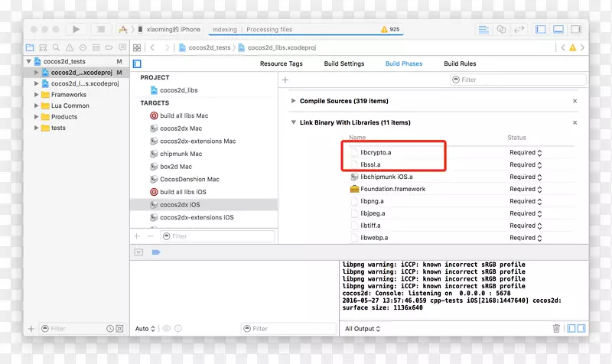
Task: Expand the Products folder
Action: [36, 117]
